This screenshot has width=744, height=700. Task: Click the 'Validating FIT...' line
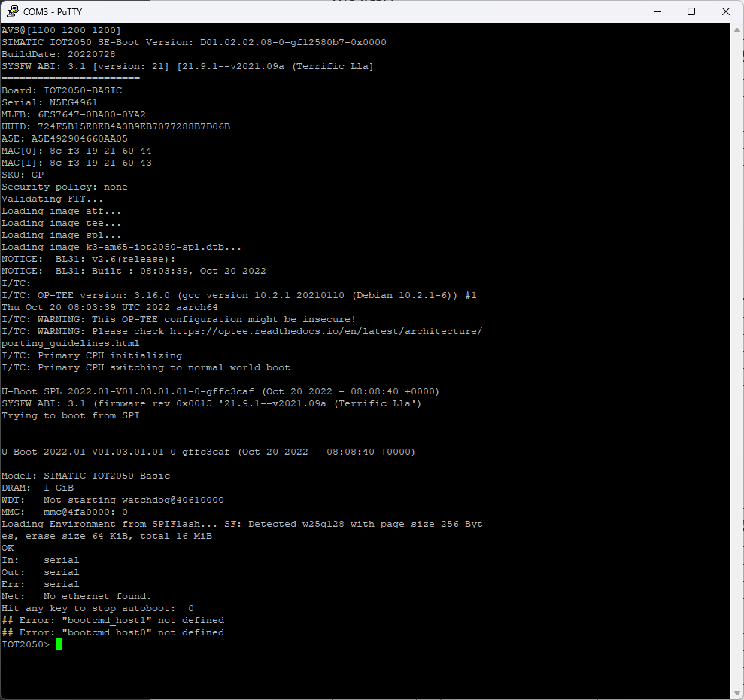52,199
